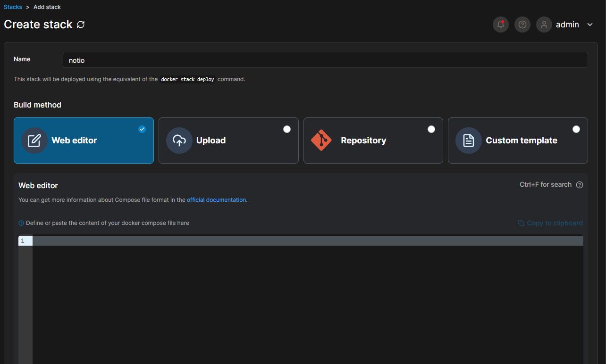
Task: Click into the Name field containing notio
Action: 325,60
